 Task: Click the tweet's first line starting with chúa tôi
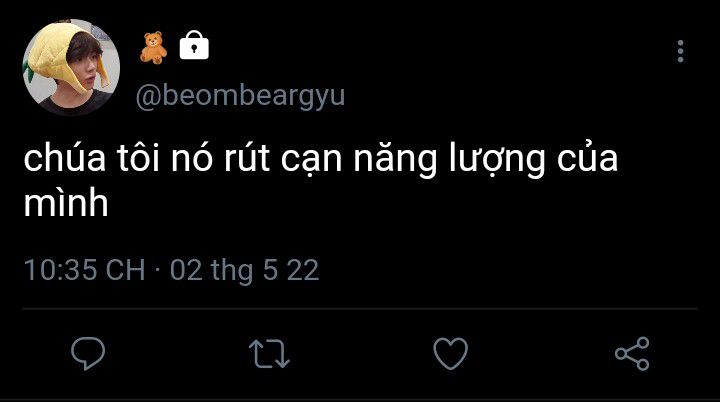pyautogui.click(x=321, y=159)
